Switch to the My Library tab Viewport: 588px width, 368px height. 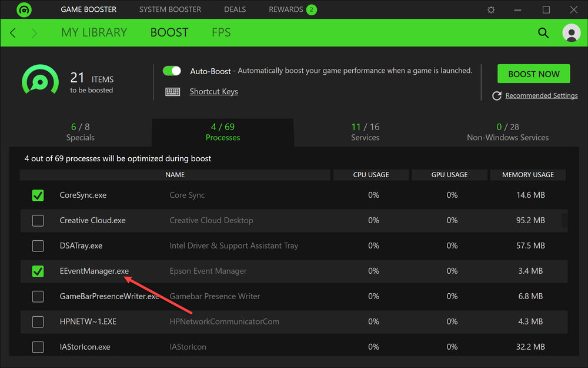point(94,32)
